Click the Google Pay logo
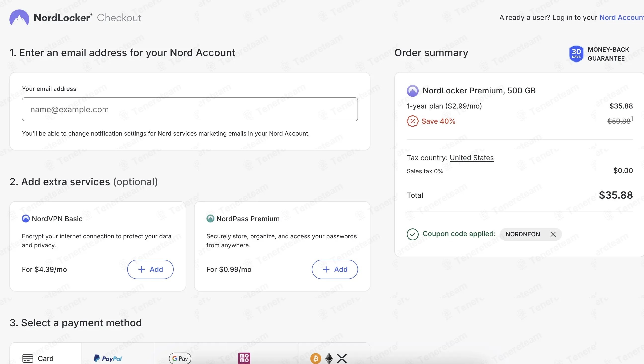This screenshot has width=644, height=364. click(180, 359)
